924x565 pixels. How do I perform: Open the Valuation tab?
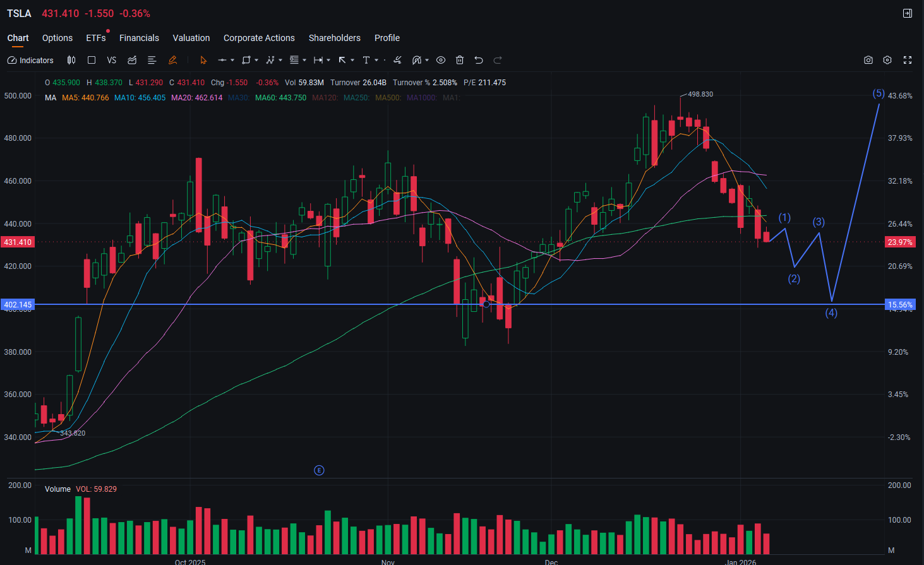click(x=191, y=38)
